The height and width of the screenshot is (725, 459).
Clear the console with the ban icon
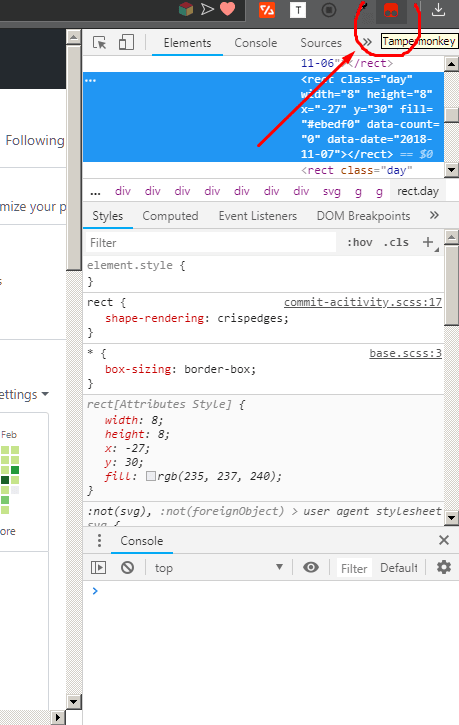pos(128,567)
